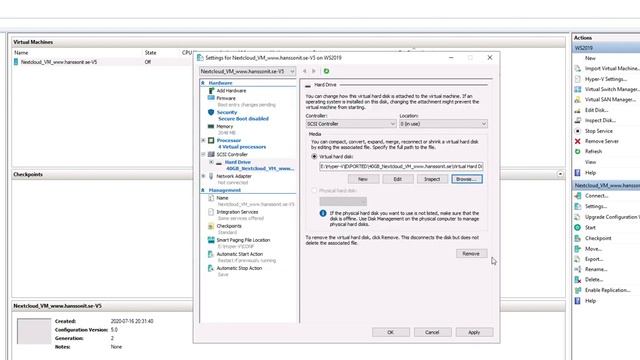Click the red Remove Server icon
Viewport: 640px width, 360px height.
[578, 141]
